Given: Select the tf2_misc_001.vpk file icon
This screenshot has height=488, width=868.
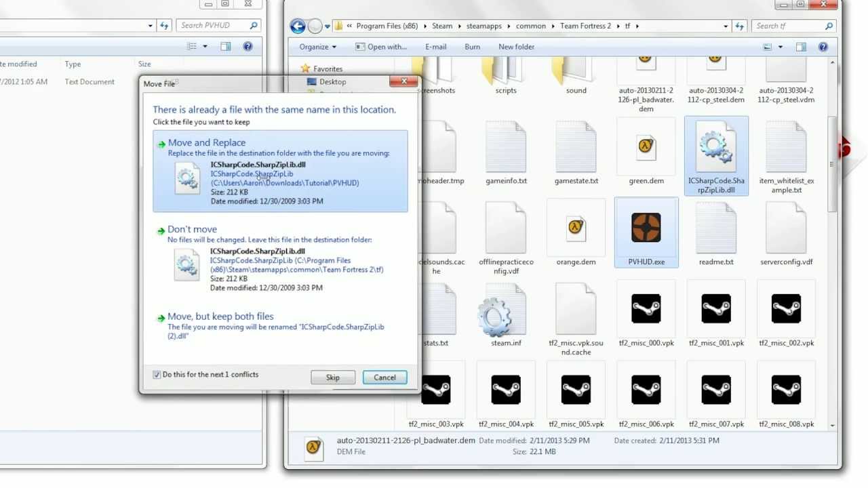Looking at the screenshot, I should tap(716, 308).
